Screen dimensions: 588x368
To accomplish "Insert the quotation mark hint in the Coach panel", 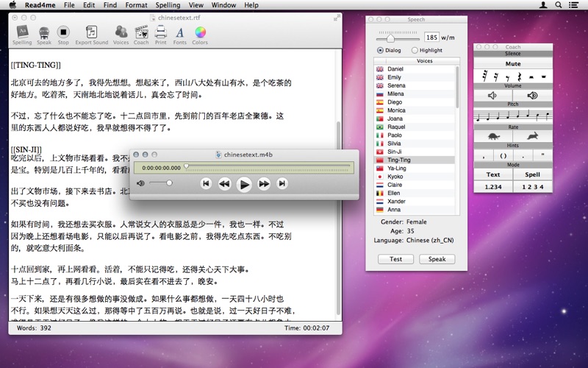I will [x=542, y=156].
